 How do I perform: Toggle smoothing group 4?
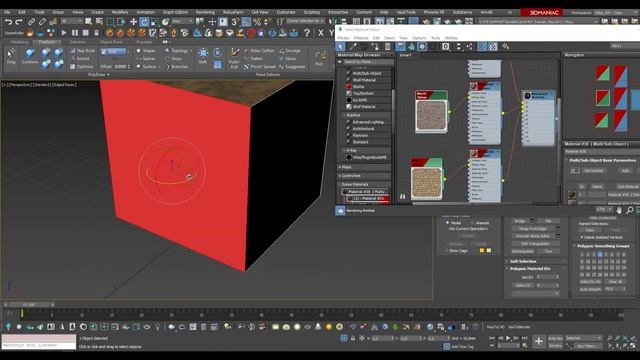point(600,254)
